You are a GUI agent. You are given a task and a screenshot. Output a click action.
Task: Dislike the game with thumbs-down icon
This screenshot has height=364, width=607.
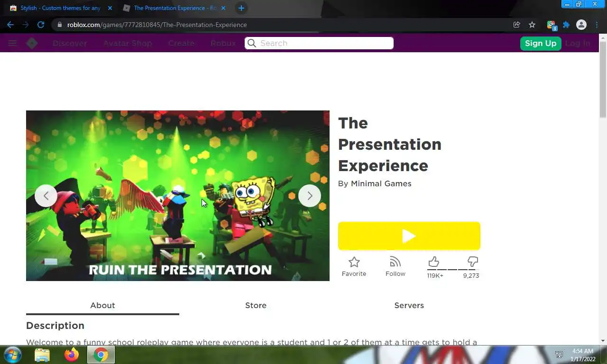click(x=472, y=262)
